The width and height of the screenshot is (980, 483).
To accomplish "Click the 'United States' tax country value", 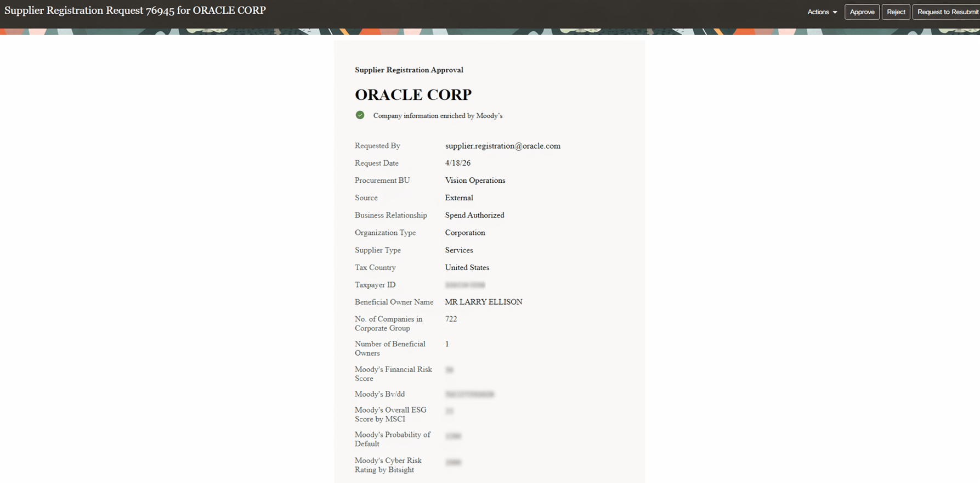I will click(x=467, y=267).
